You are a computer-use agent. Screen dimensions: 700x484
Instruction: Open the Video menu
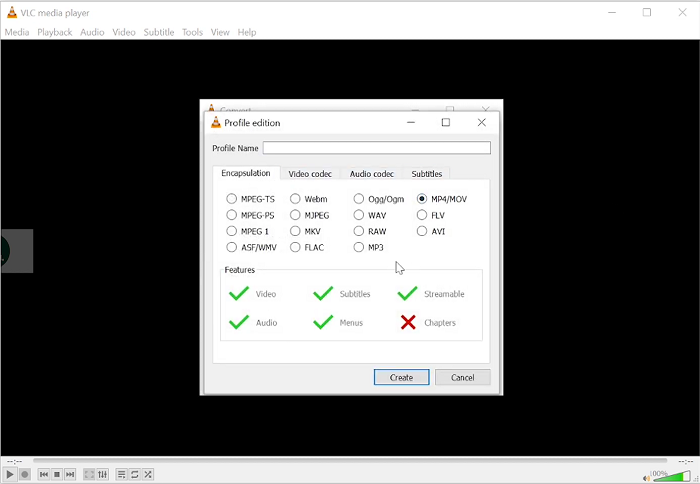tap(124, 32)
